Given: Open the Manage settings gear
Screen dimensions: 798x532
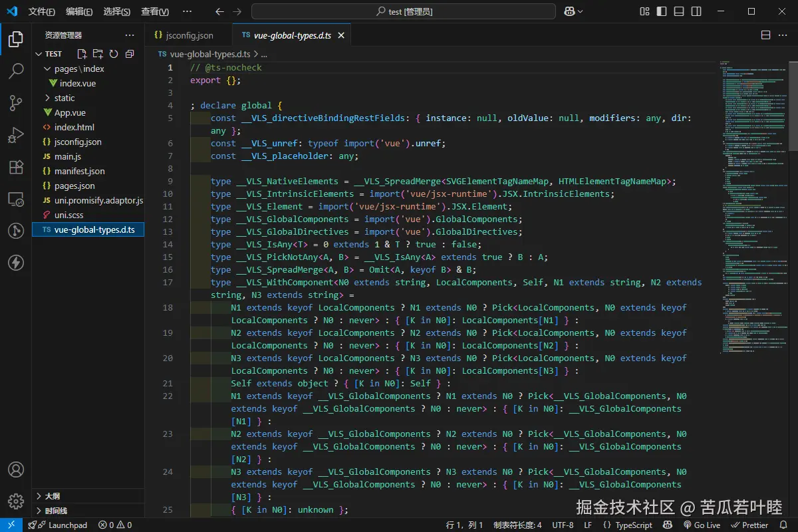Looking at the screenshot, I should tap(16, 501).
